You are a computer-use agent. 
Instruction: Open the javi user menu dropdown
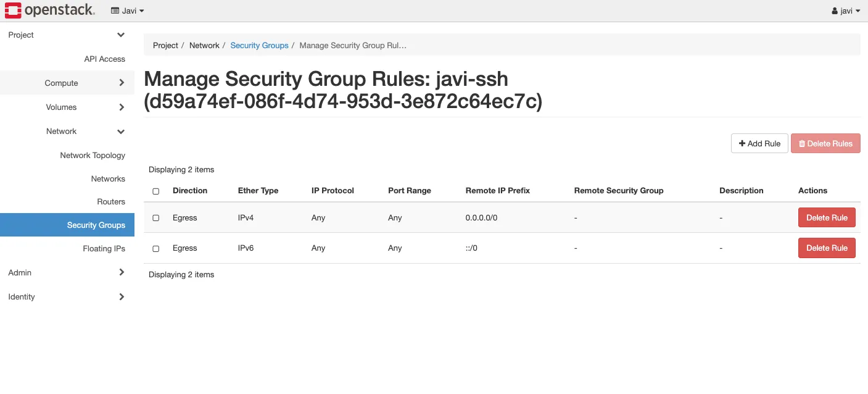point(845,10)
